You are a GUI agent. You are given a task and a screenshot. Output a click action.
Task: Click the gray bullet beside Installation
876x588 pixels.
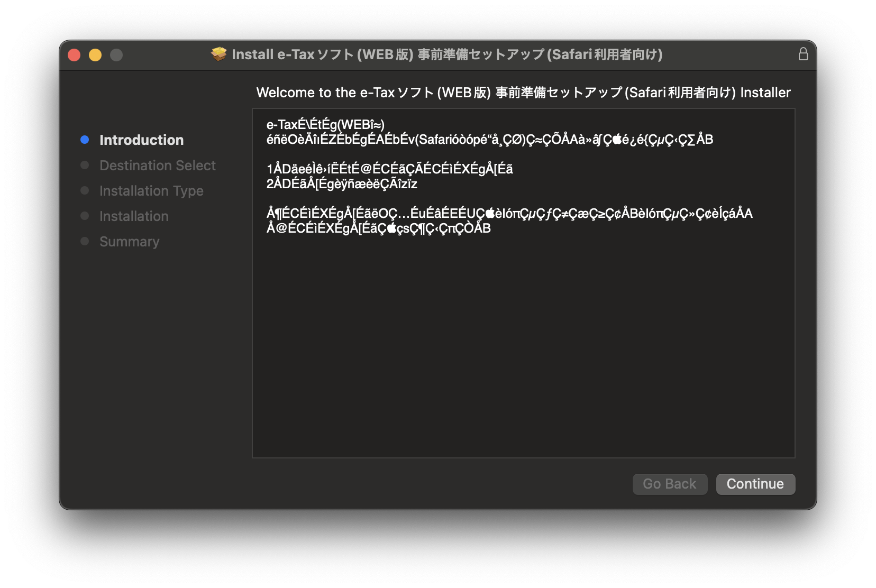[85, 216]
